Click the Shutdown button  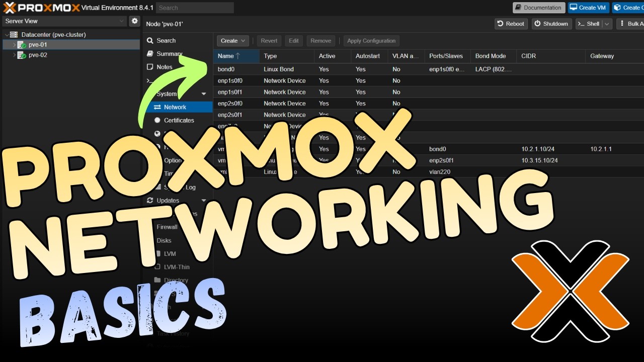(x=552, y=24)
